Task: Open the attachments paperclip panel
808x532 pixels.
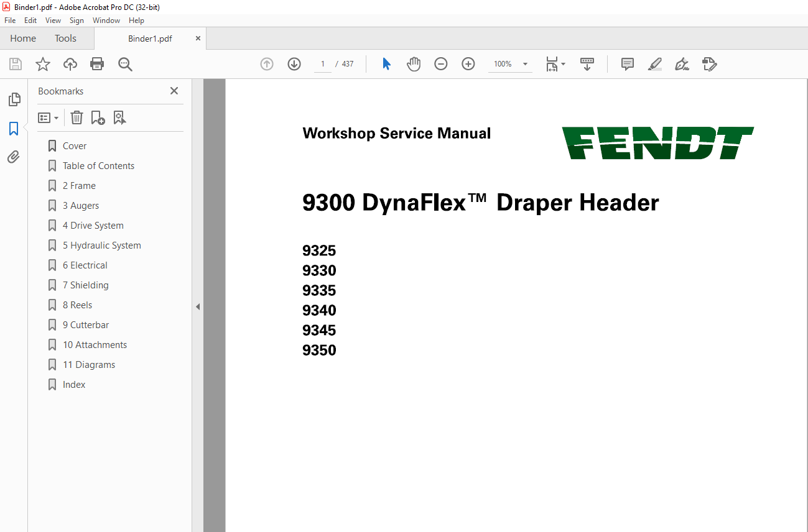Action: click(14, 157)
